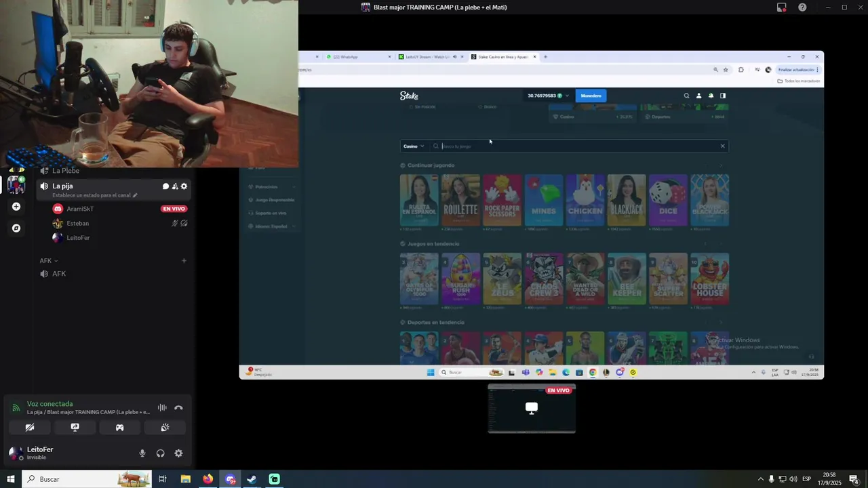Create channel in AFK category
868x488 pixels.
click(184, 261)
